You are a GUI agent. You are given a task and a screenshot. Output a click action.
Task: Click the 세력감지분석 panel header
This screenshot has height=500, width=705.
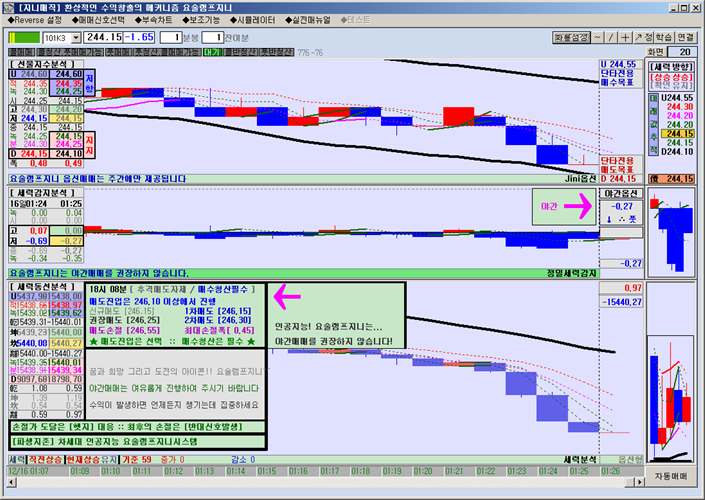tap(46, 193)
